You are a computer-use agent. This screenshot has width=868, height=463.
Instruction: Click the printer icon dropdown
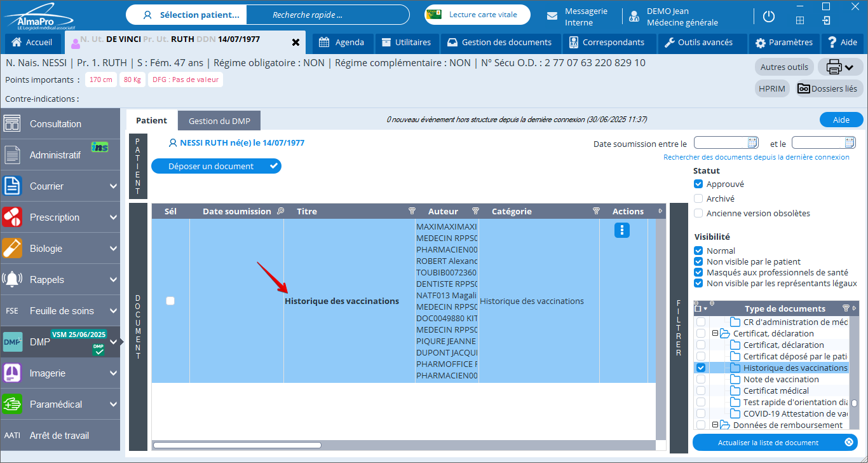pyautogui.click(x=840, y=67)
